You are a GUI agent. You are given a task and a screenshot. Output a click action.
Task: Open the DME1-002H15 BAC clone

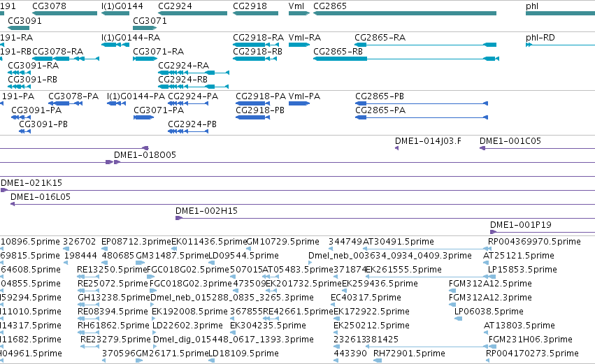click(x=385, y=219)
